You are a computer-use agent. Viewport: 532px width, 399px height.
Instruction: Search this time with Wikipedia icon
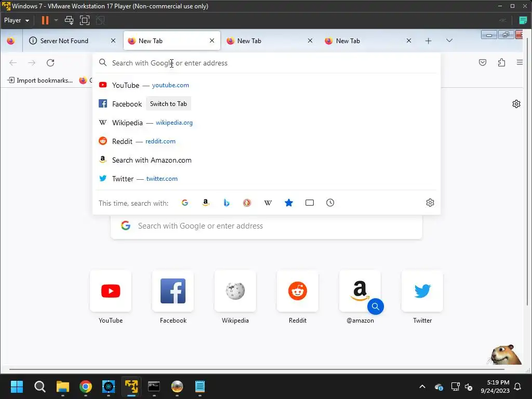[x=268, y=203]
